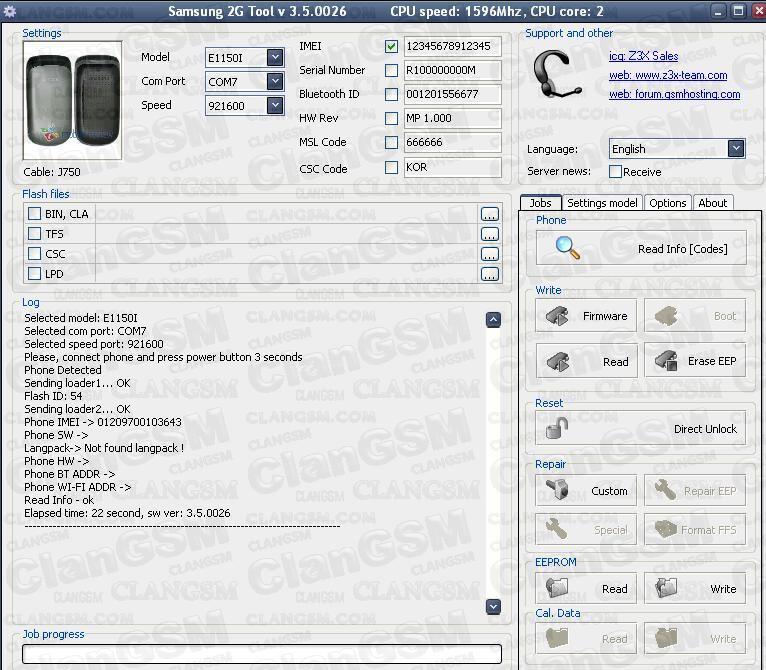Click the EEPROM Write folder icon
This screenshot has width=766, height=670.
pyautogui.click(x=665, y=588)
